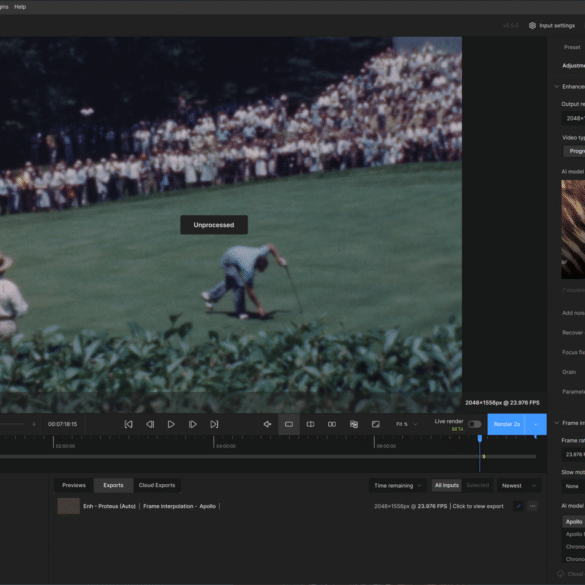Open the 23.976 frame rate dropdown
This screenshot has width=585, height=585.
pos(573,454)
